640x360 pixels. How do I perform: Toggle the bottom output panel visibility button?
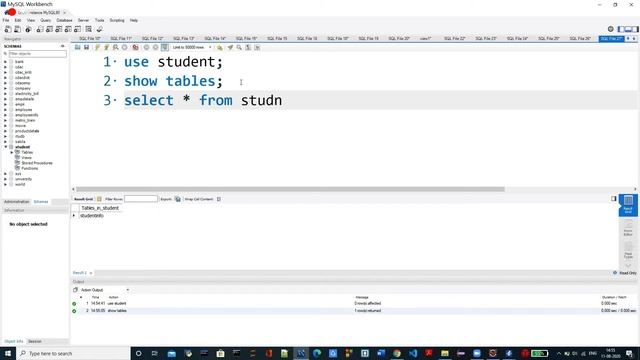pos(628,29)
